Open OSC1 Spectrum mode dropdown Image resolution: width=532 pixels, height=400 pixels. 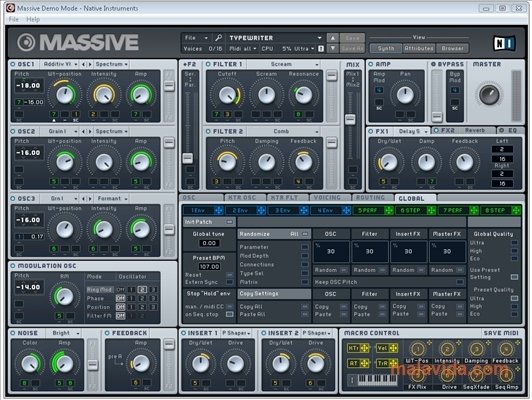coord(111,64)
